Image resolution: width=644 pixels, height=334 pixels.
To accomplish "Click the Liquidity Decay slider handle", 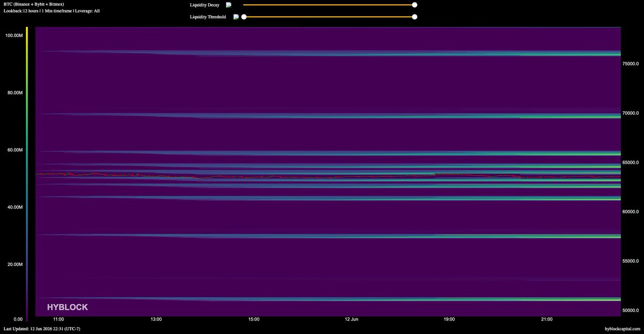I will click(x=414, y=4).
